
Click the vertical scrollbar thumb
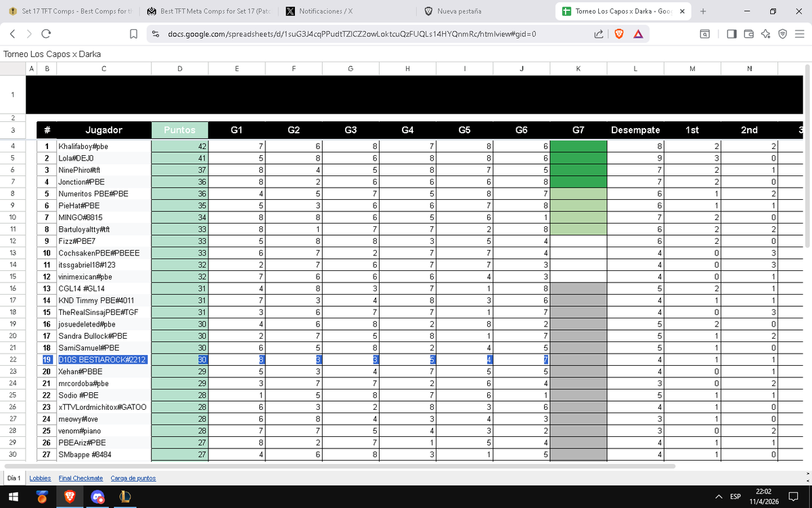pos(808,156)
